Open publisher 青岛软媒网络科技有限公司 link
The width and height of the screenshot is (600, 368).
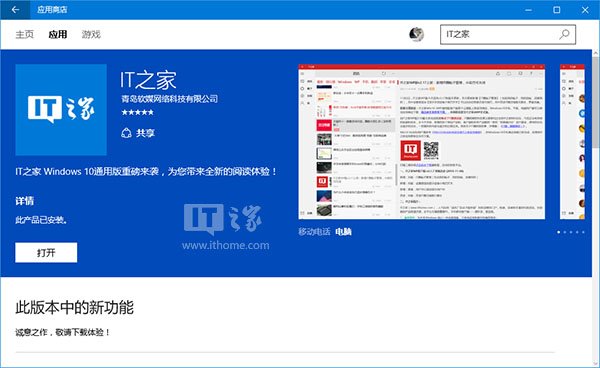[x=170, y=99]
